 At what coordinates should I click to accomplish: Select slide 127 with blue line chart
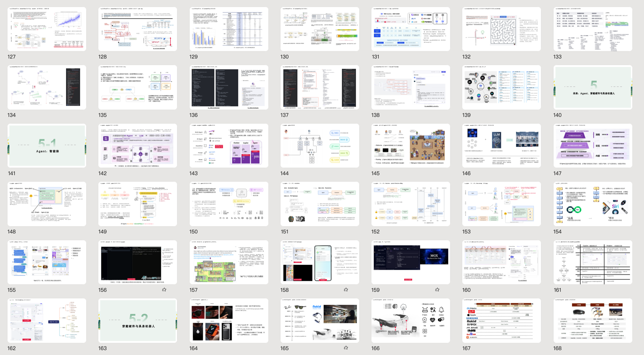(47, 29)
